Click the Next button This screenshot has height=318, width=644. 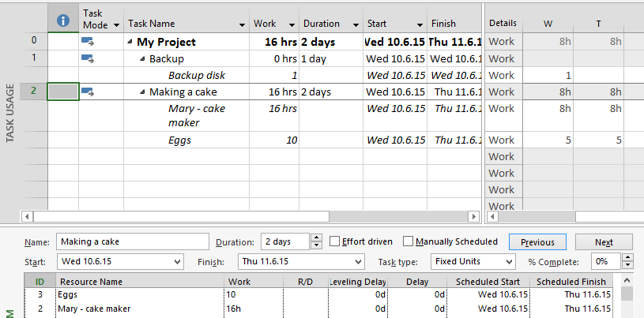[604, 242]
